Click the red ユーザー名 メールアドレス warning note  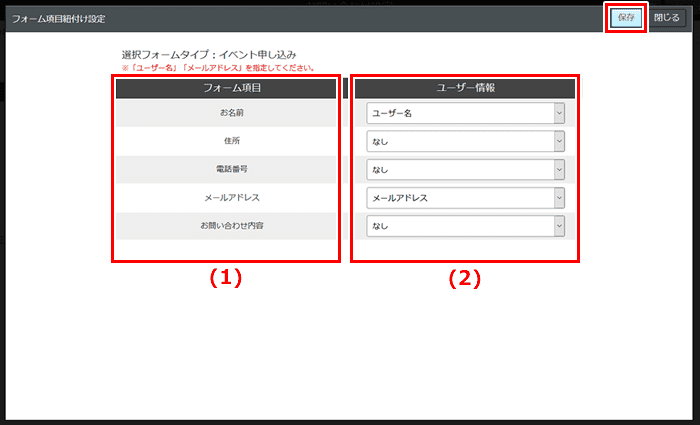[219, 68]
